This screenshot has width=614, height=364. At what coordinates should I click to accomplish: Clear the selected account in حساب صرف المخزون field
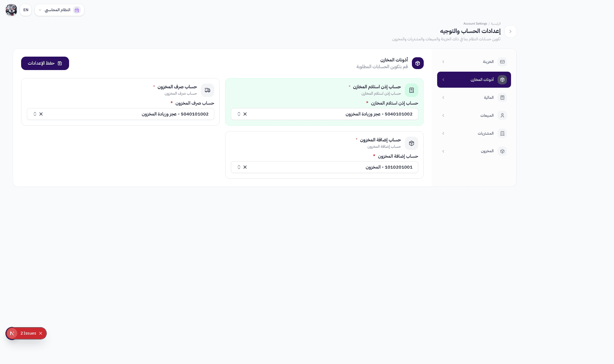(41, 114)
